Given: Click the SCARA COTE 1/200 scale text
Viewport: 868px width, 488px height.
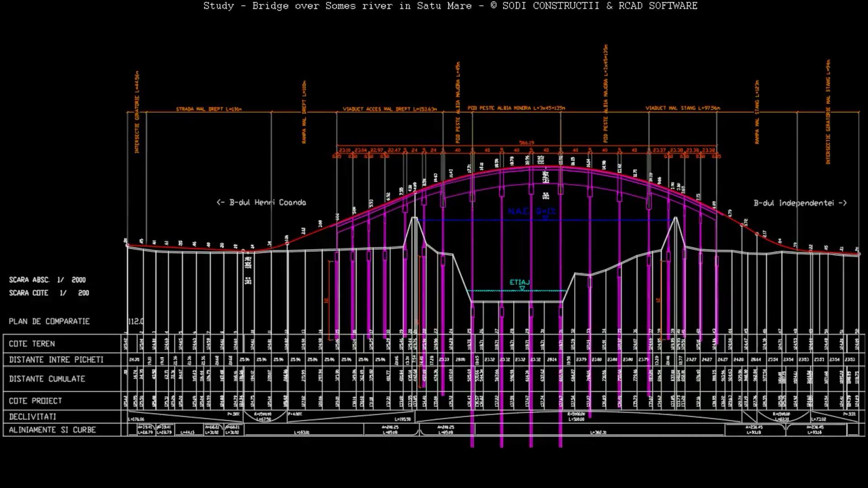Looking at the screenshot, I should [49, 293].
